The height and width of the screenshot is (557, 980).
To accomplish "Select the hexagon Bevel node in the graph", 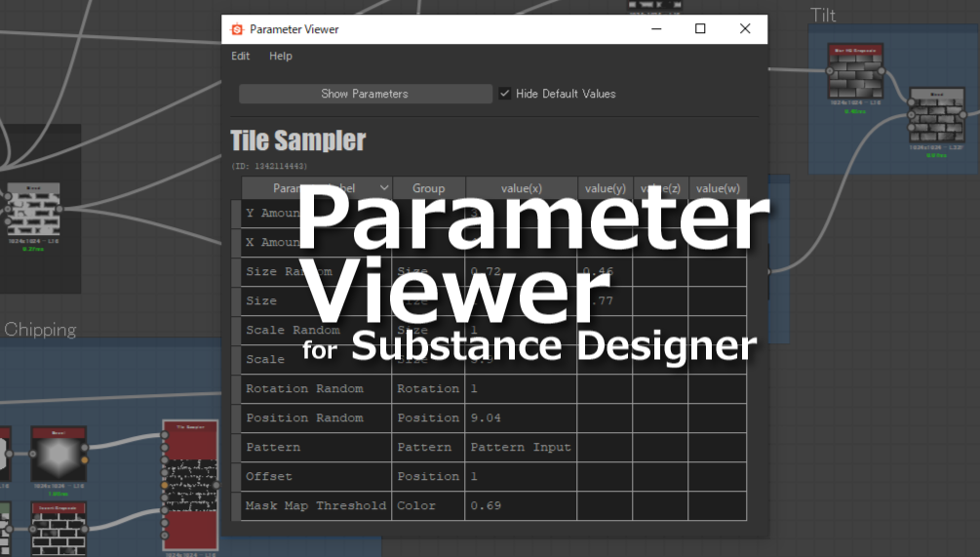I will click(x=59, y=455).
